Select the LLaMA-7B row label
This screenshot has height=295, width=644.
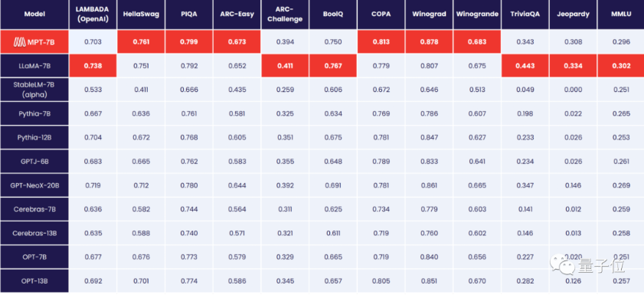[34, 65]
